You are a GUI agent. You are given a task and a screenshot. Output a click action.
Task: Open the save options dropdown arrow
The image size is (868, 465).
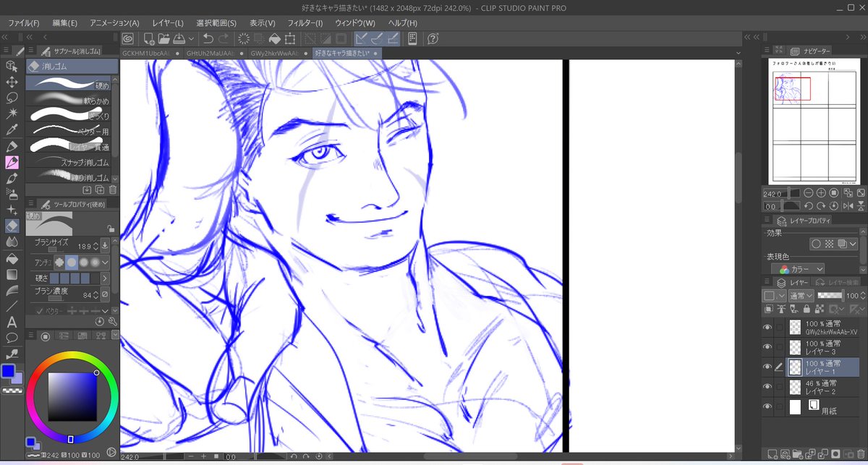tap(191, 38)
